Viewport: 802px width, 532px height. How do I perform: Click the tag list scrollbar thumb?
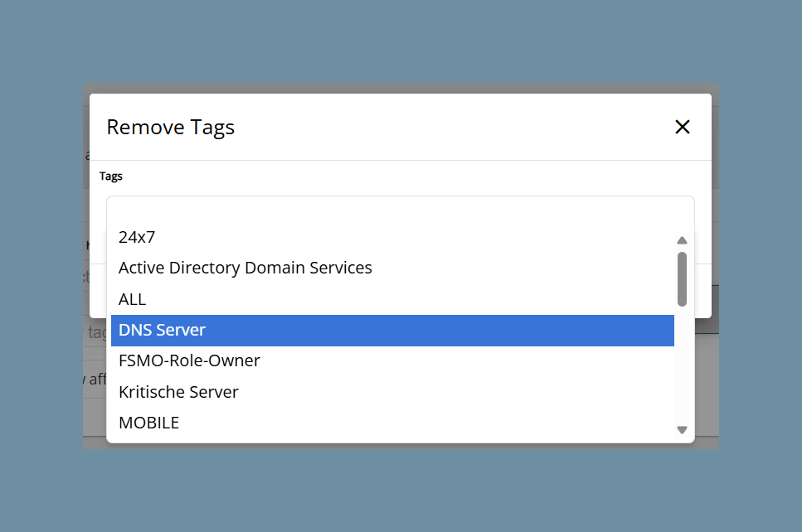(x=682, y=279)
